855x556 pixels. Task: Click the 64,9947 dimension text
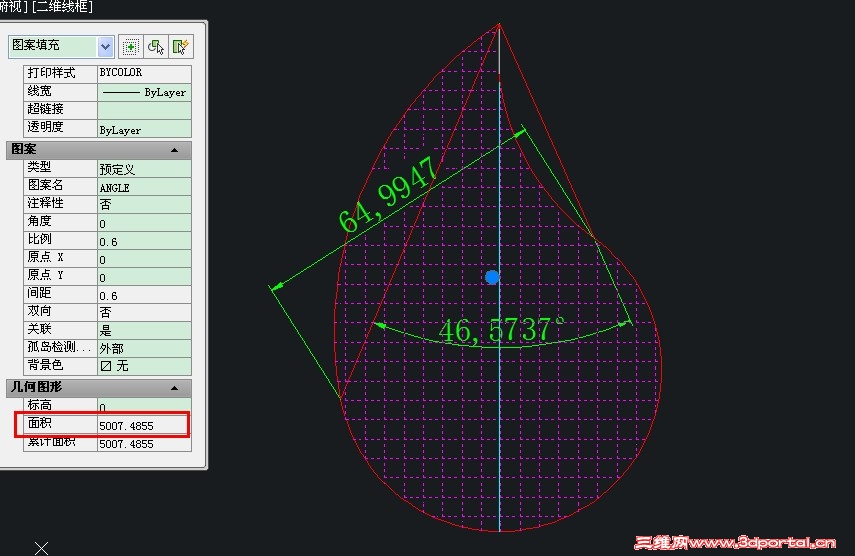click(x=387, y=194)
